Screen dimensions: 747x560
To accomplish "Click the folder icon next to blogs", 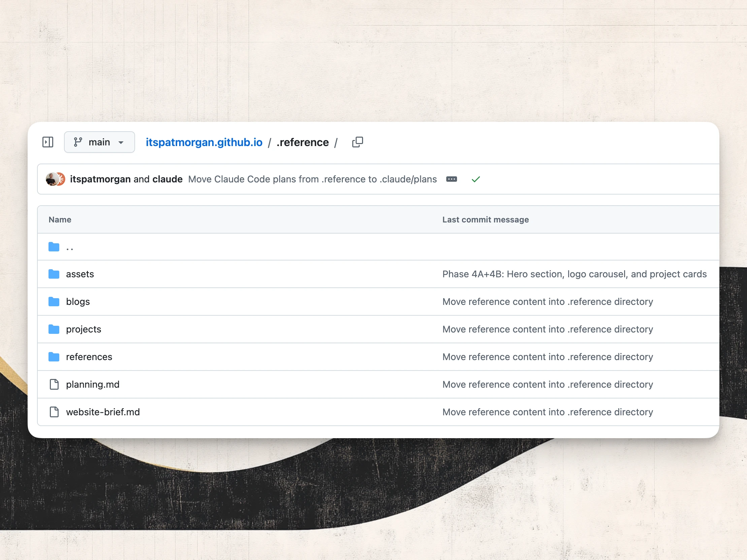I will point(54,302).
